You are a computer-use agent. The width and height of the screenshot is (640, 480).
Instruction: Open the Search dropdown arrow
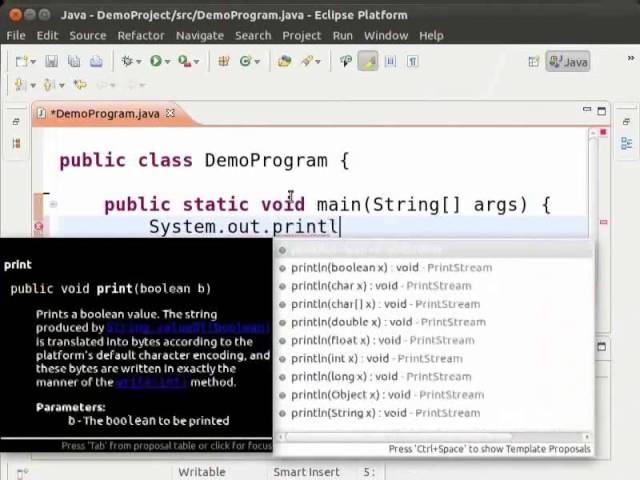pyautogui.click(x=318, y=62)
